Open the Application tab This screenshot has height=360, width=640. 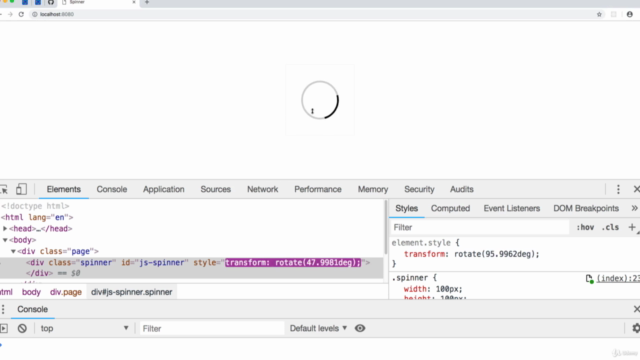(x=164, y=189)
